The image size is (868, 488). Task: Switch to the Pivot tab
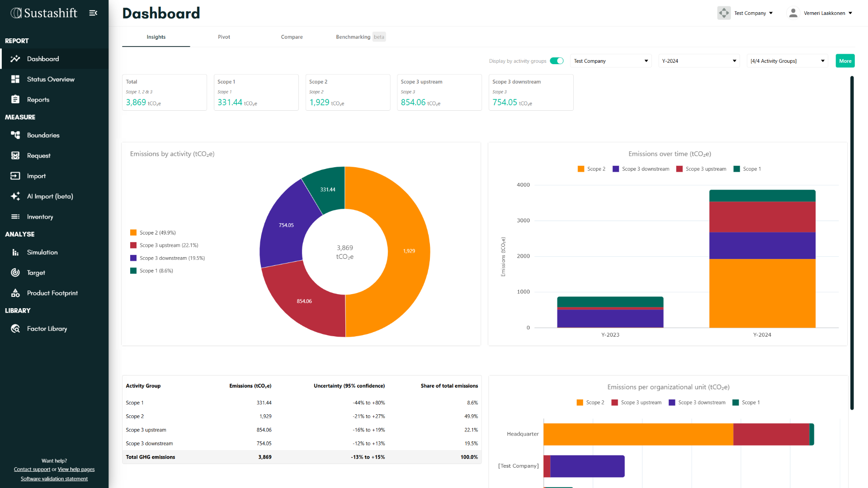point(224,37)
